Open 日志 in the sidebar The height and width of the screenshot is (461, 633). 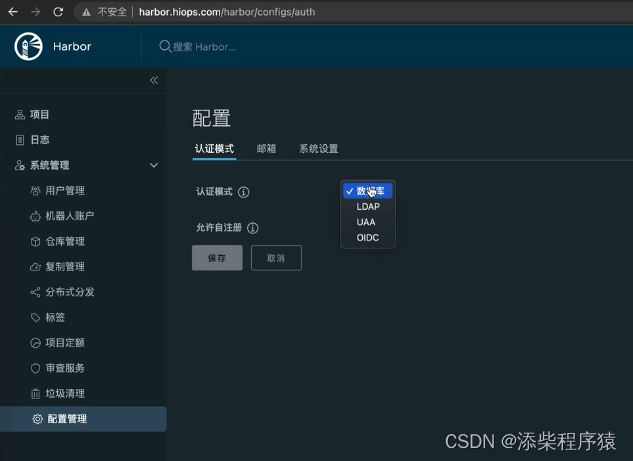pos(40,140)
